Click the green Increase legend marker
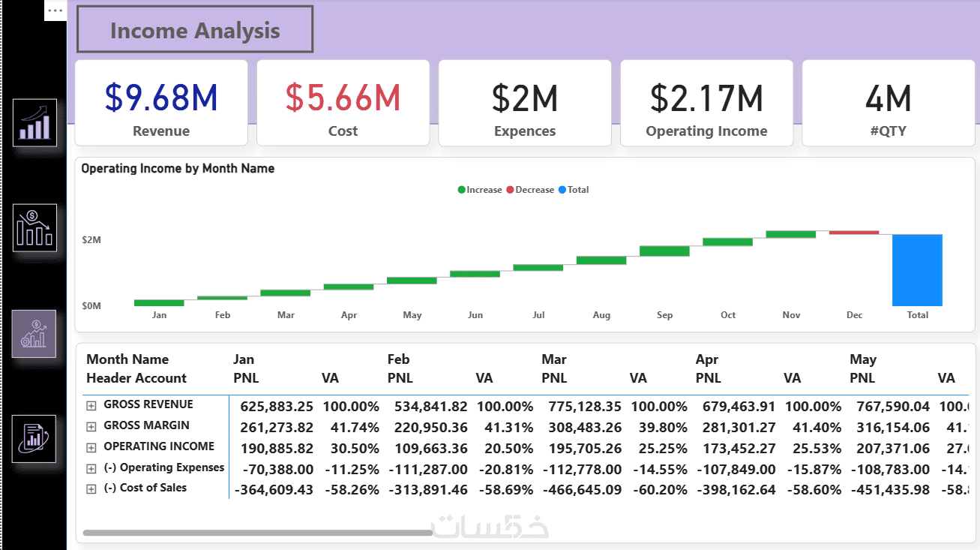 coord(462,190)
